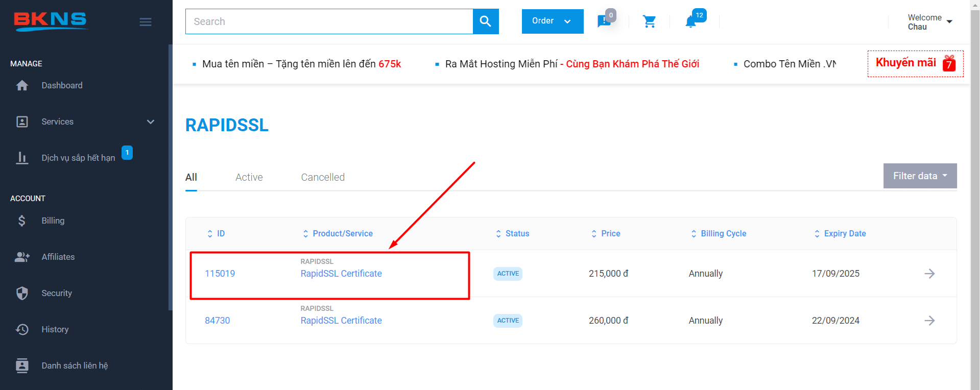Click the Ra Mắt Hosting Miễn Phí link
The image size is (980, 390).
[572, 64]
